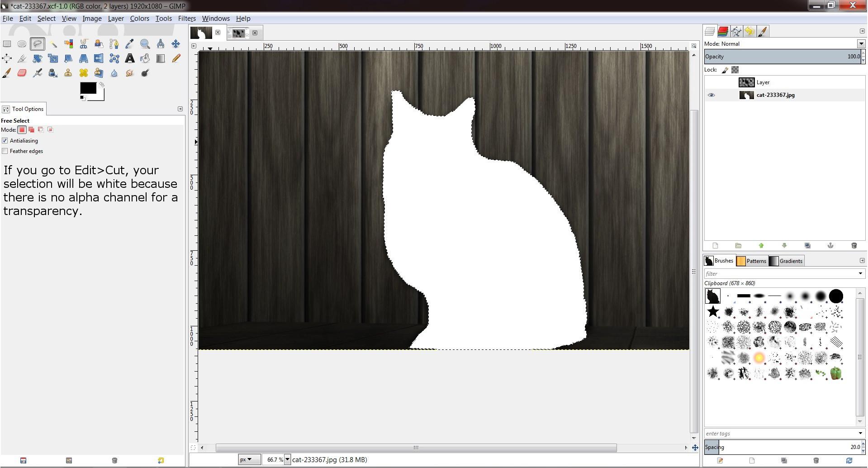Select the Text tool
Viewport: 868px width, 468px height.
[x=130, y=58]
